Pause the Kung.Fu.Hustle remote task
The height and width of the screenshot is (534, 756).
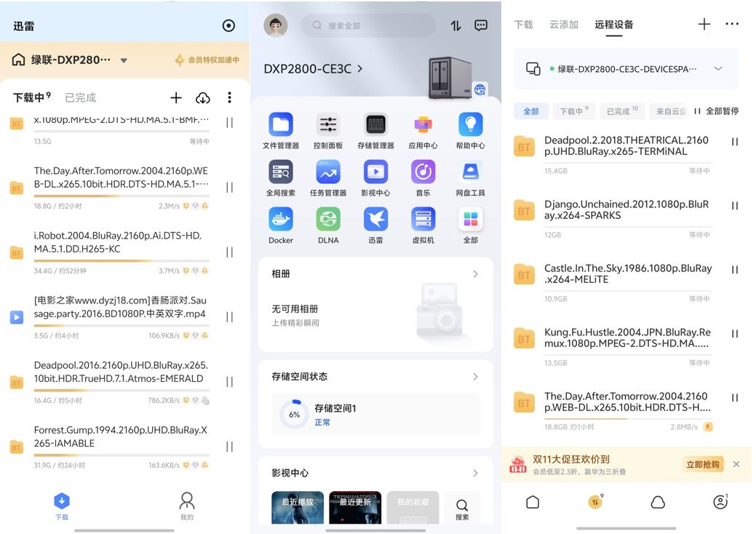[x=735, y=333]
